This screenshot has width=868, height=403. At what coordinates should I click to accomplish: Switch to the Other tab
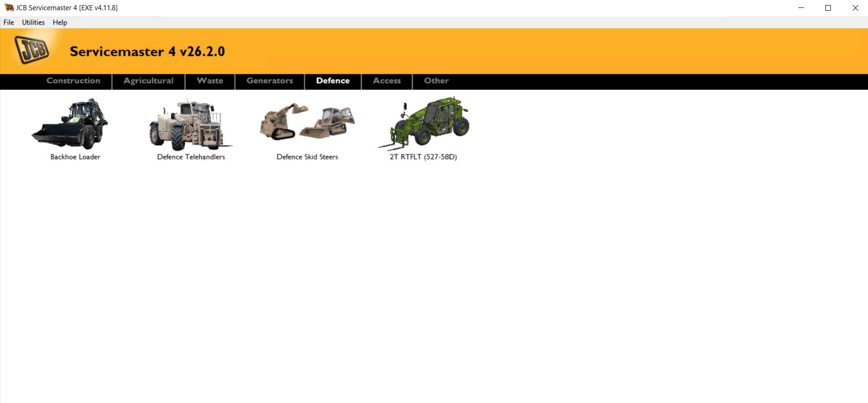click(x=436, y=81)
